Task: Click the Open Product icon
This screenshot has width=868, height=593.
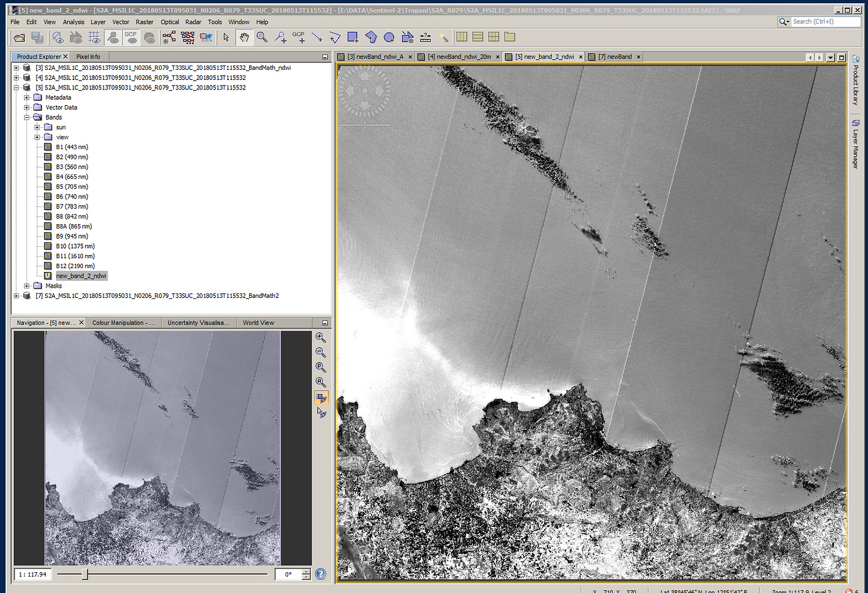Action: pos(19,37)
